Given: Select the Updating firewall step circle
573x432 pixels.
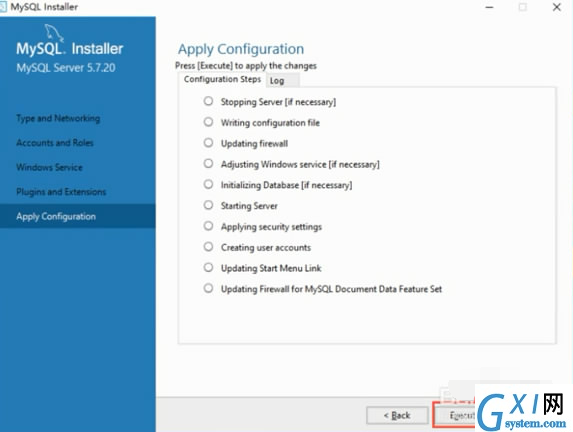Looking at the screenshot, I should [208, 143].
